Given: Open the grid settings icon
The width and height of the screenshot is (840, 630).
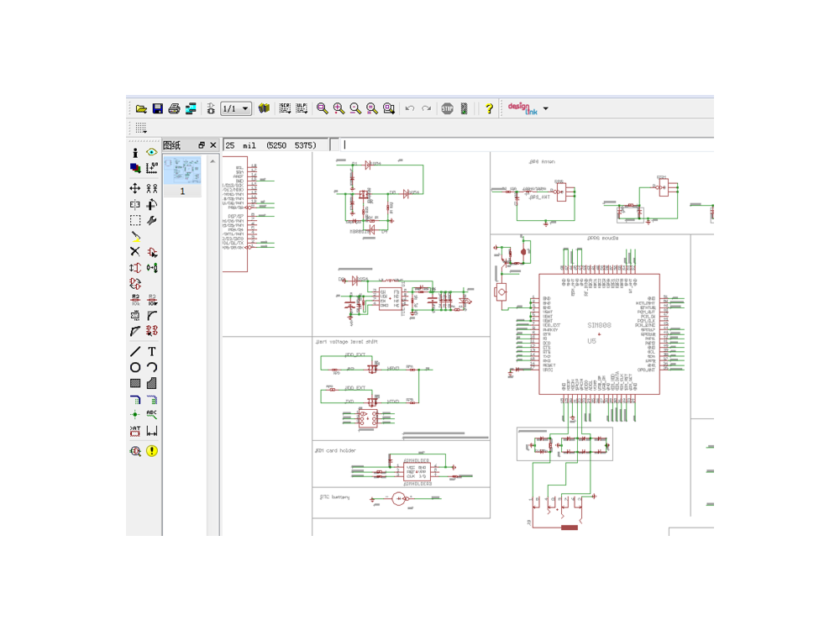Looking at the screenshot, I should click(140, 128).
